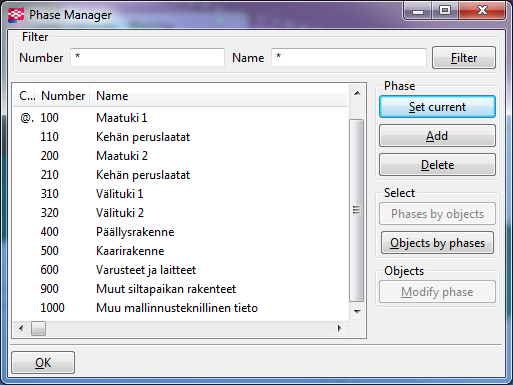Image resolution: width=513 pixels, height=385 pixels.
Task: Click the Objects by phases button
Action: (437, 243)
